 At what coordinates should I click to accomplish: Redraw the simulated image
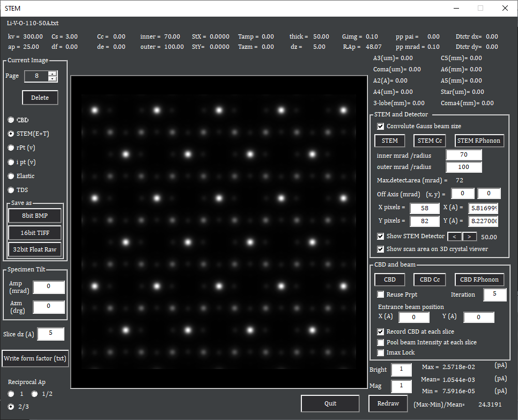(388, 403)
